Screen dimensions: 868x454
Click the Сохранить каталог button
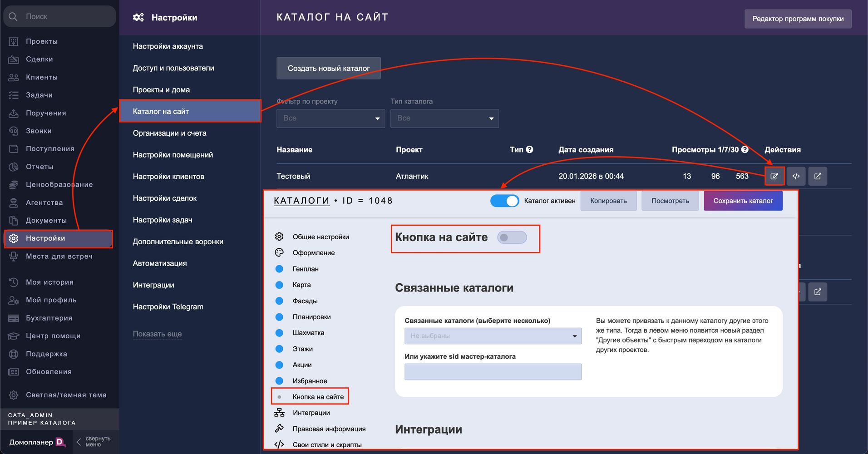point(743,201)
